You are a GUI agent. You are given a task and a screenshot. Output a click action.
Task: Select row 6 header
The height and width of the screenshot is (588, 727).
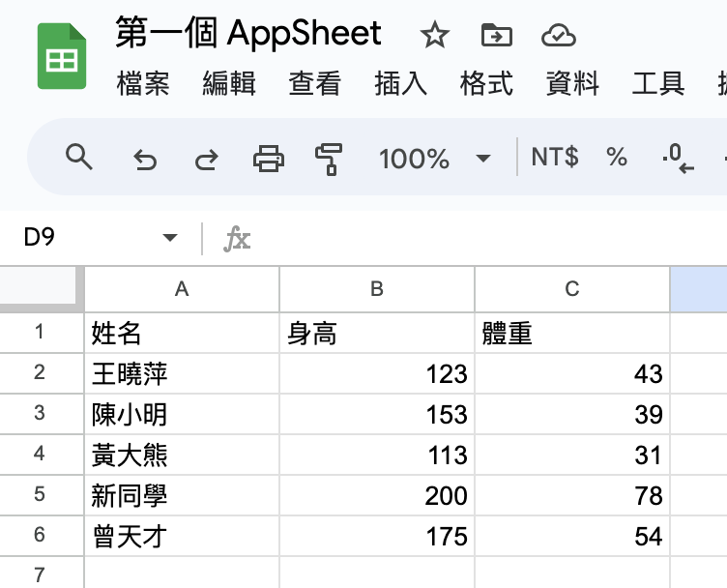tap(41, 536)
